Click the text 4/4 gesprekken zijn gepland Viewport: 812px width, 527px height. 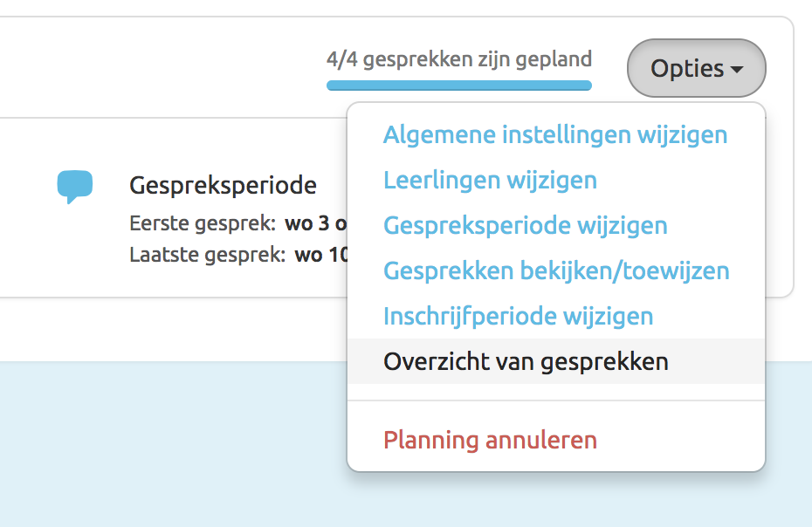pyautogui.click(x=459, y=59)
